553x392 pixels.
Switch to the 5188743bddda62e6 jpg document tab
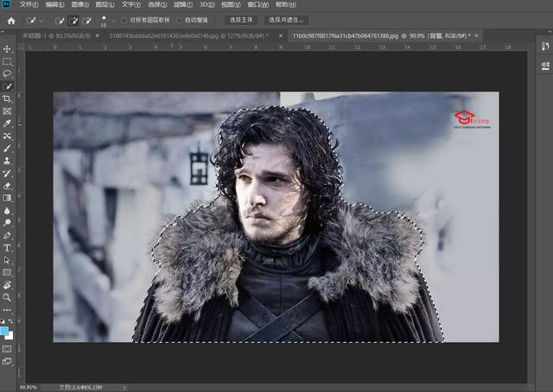click(189, 35)
